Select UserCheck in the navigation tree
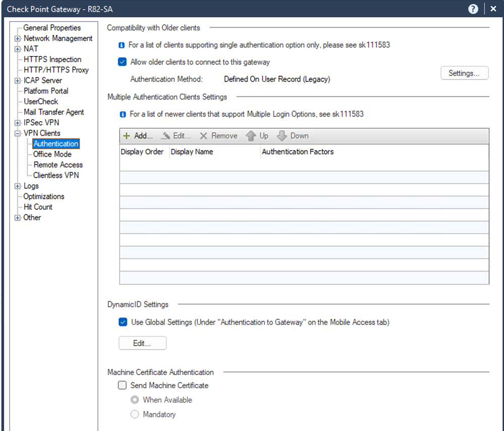Screen dimensions: 504x431 click(x=41, y=101)
